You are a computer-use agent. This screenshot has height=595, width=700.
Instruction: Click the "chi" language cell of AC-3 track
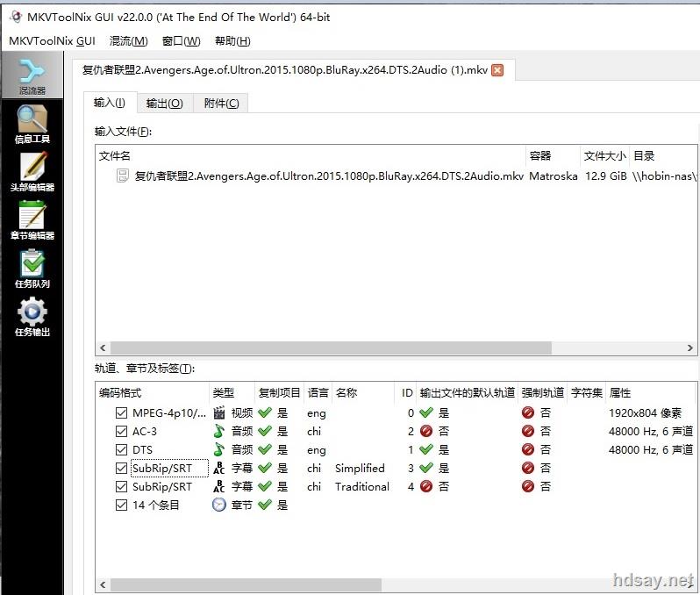(314, 432)
